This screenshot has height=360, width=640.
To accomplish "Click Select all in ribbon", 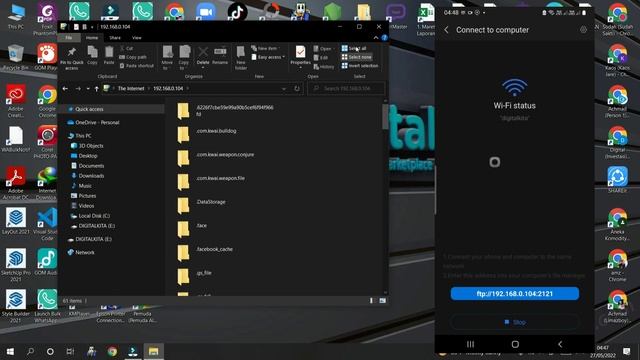I will 354,48.
